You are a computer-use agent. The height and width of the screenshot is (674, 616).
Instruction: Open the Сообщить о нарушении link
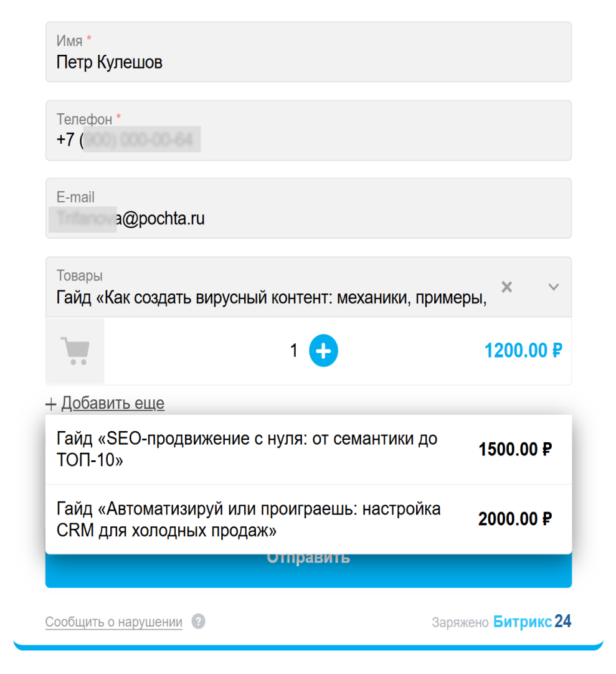point(114,622)
